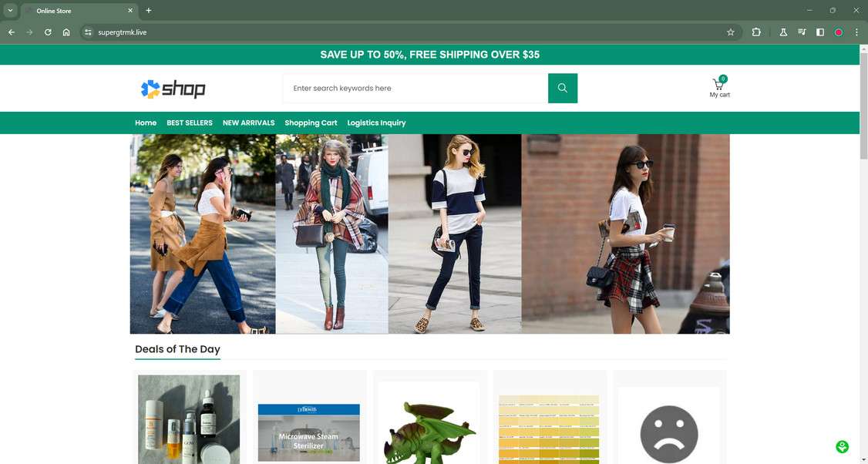This screenshot has width=868, height=464.
Task: Open Chrome three-dot menu
Action: click(x=856, y=32)
